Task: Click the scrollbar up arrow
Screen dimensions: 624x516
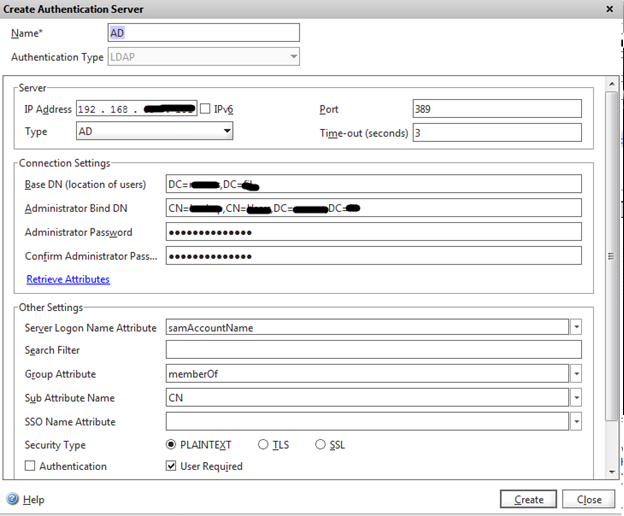Action: [x=612, y=84]
